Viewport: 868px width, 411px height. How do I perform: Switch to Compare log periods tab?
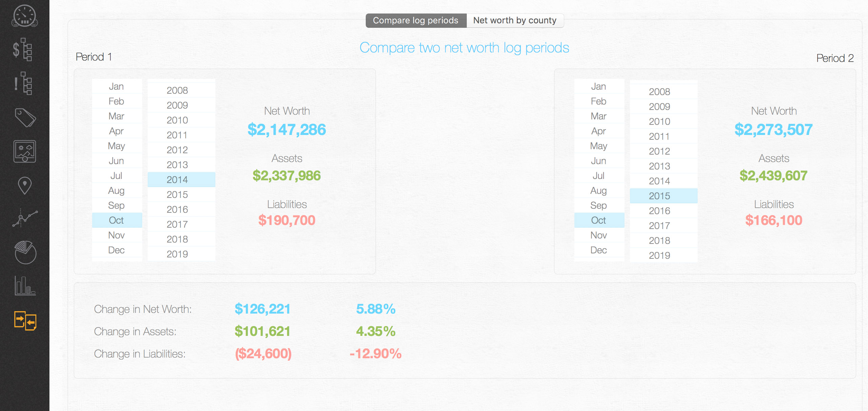[x=416, y=20]
